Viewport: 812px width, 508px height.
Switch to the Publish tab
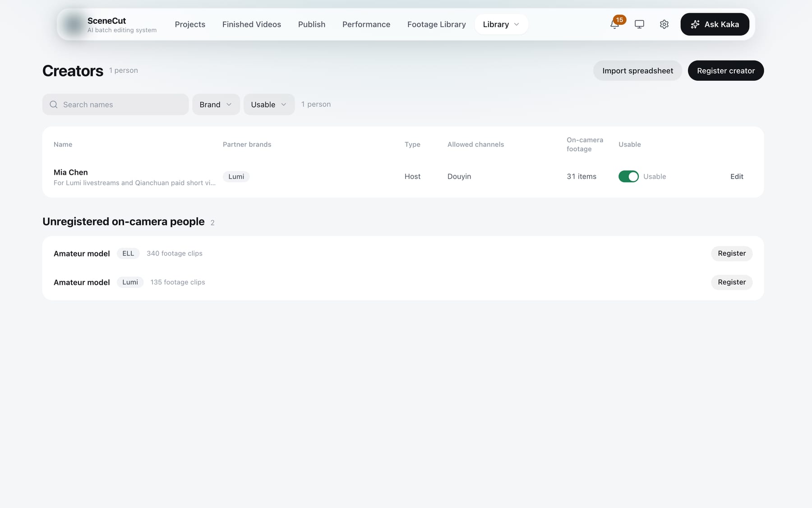pos(312,24)
